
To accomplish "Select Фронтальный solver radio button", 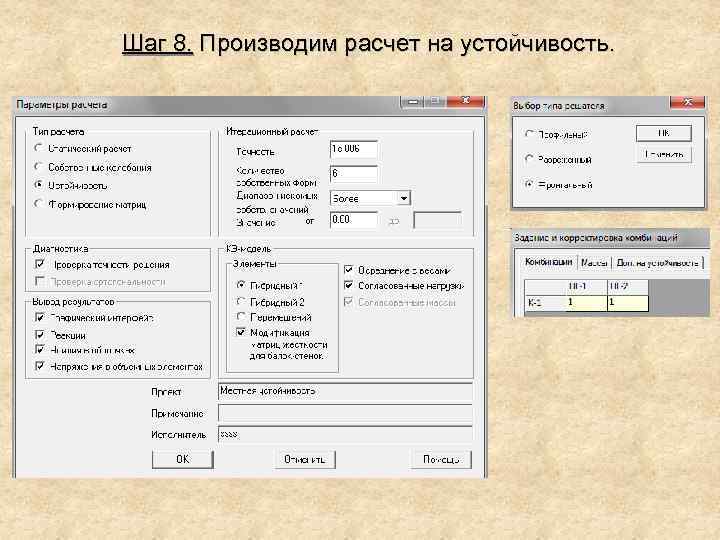I will click(529, 184).
